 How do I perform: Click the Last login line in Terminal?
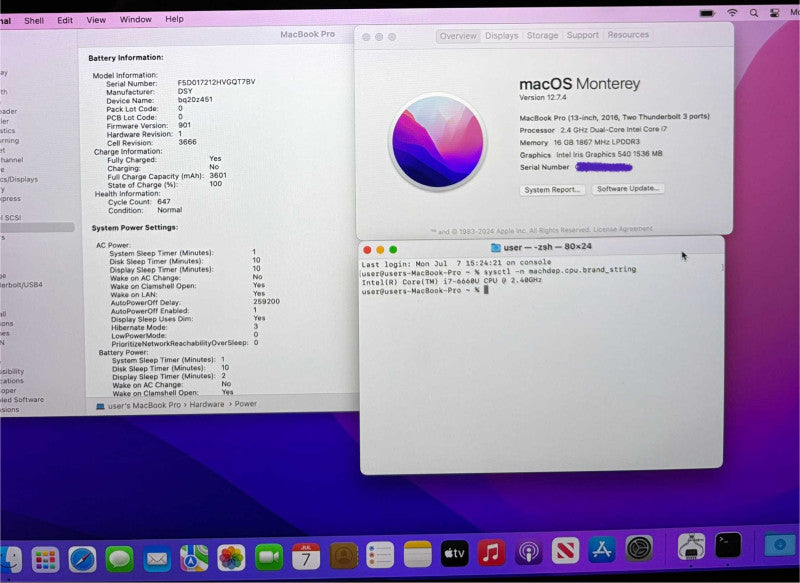point(456,263)
